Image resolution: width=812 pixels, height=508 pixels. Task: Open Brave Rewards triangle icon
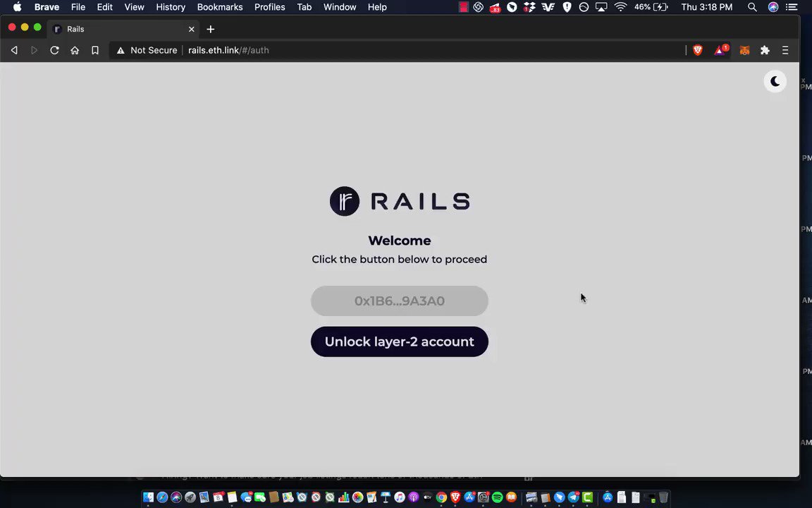[721, 50]
